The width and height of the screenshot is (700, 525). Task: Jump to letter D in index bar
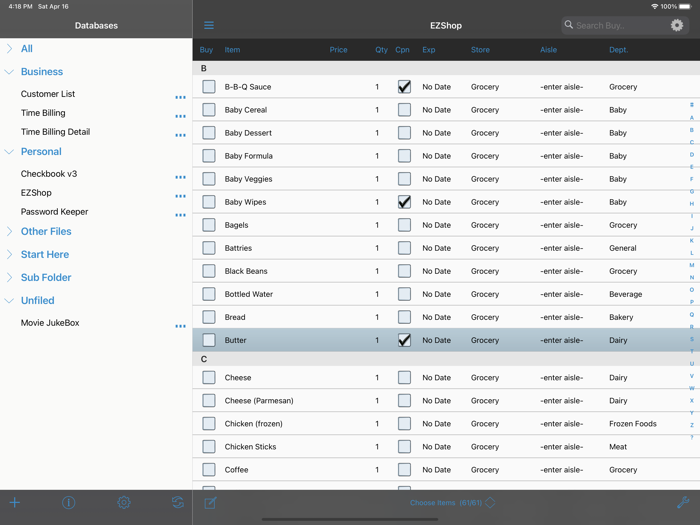[x=692, y=154]
